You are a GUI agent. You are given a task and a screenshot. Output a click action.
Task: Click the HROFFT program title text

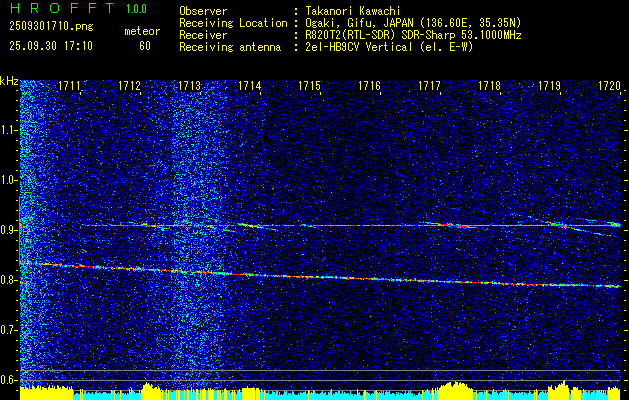pos(62,8)
